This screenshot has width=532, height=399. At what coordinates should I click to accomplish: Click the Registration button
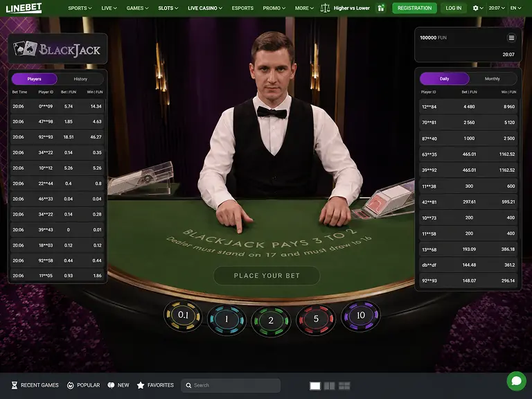coord(415,8)
